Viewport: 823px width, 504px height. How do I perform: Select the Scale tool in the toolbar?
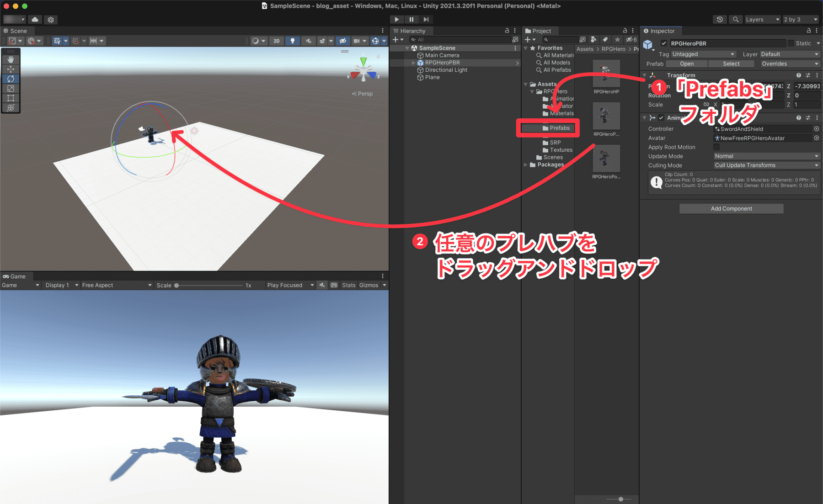click(11, 88)
